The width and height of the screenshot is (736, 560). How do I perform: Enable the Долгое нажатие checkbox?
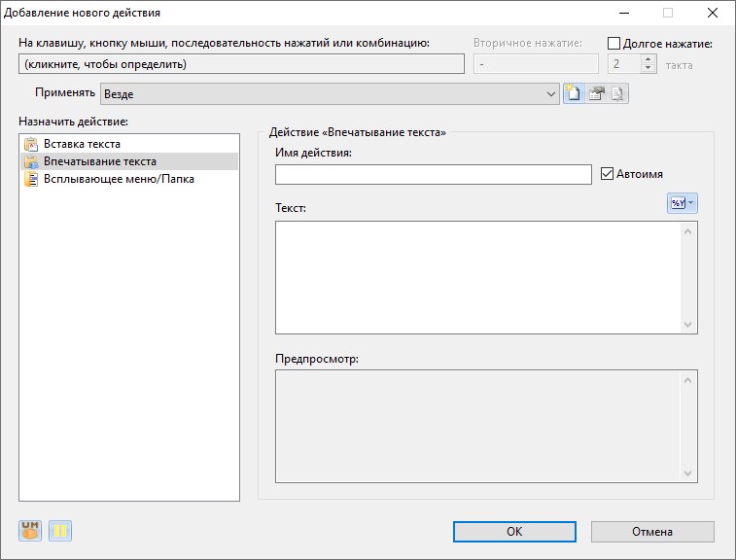click(613, 43)
